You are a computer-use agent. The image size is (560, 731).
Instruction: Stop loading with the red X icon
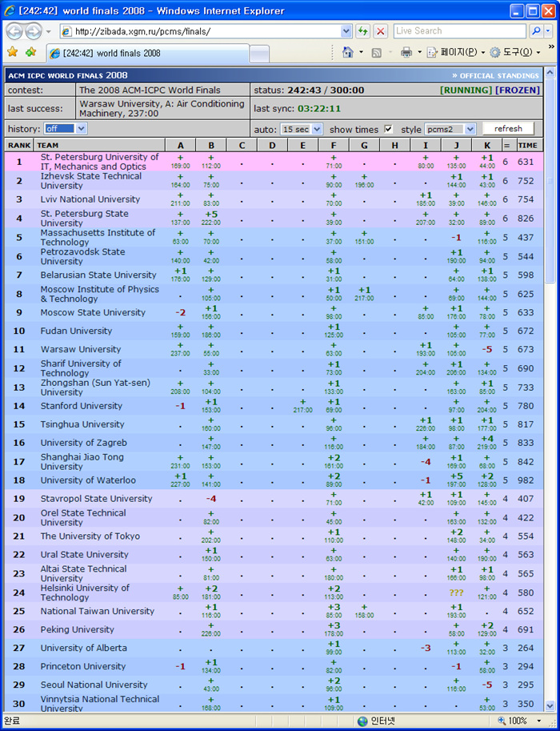[x=381, y=31]
